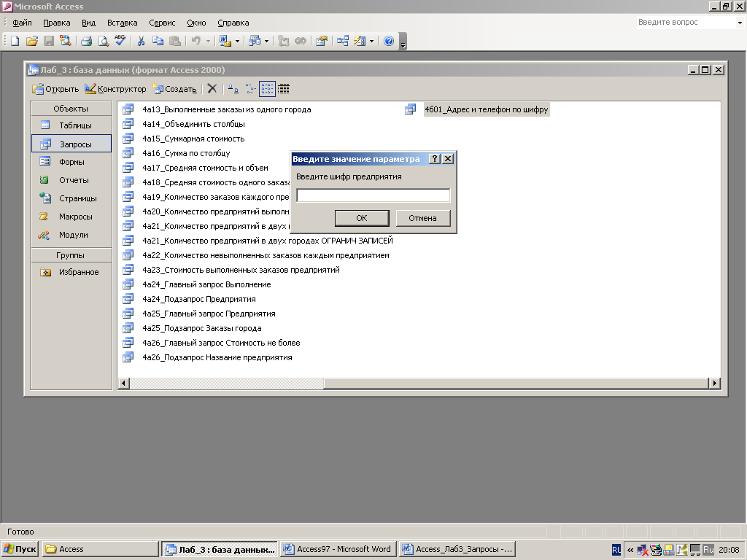The width and height of the screenshot is (747, 560).
Task: Click the Delete X icon in database window
Action: point(212,88)
